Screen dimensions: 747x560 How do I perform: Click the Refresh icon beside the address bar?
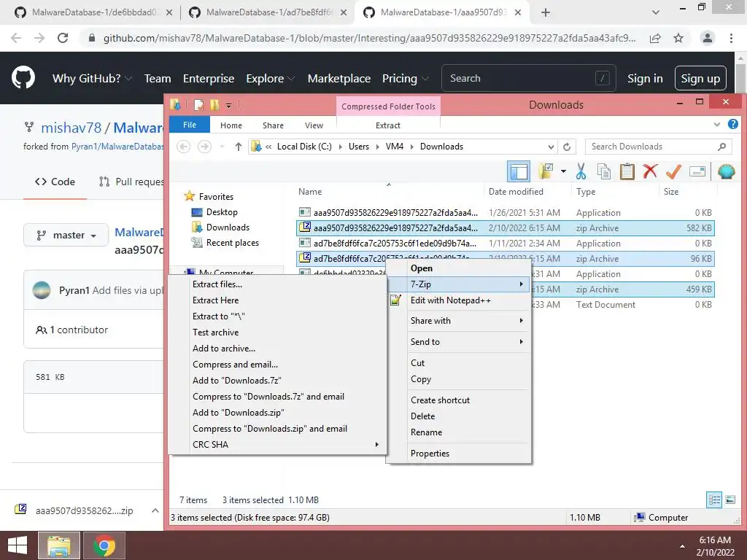pyautogui.click(x=566, y=147)
